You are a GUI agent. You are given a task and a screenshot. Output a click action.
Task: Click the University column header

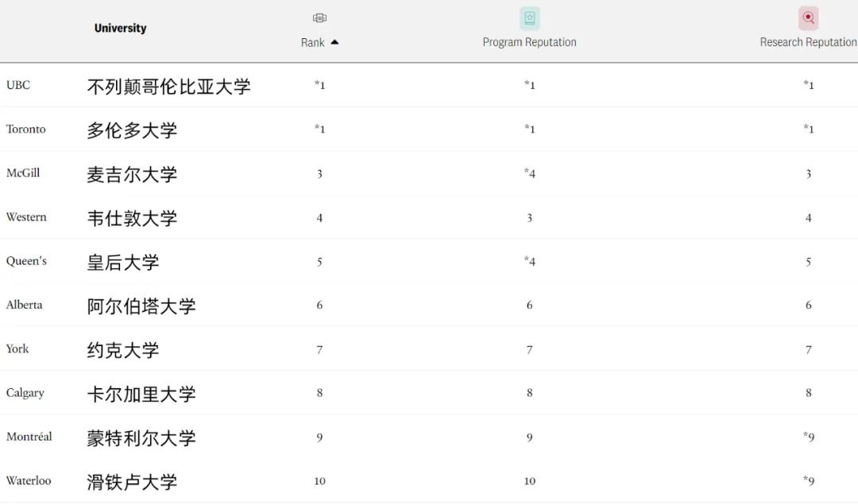point(120,28)
